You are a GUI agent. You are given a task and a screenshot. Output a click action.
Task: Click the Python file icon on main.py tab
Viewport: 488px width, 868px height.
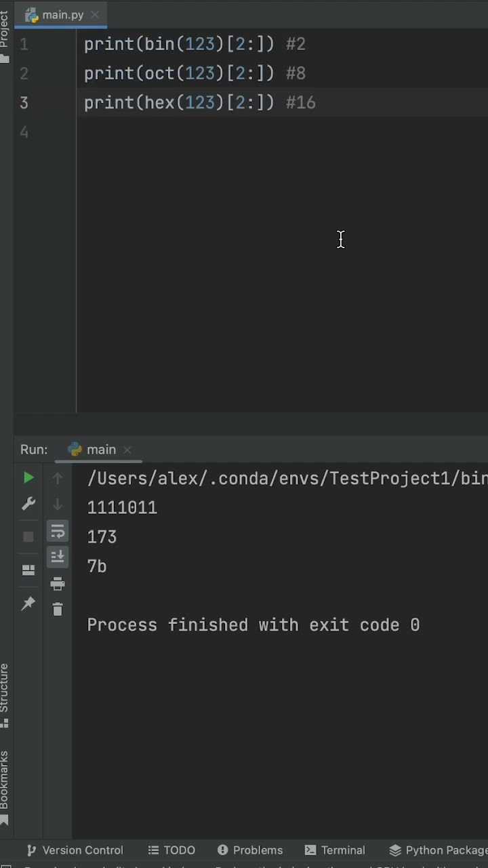(x=32, y=15)
